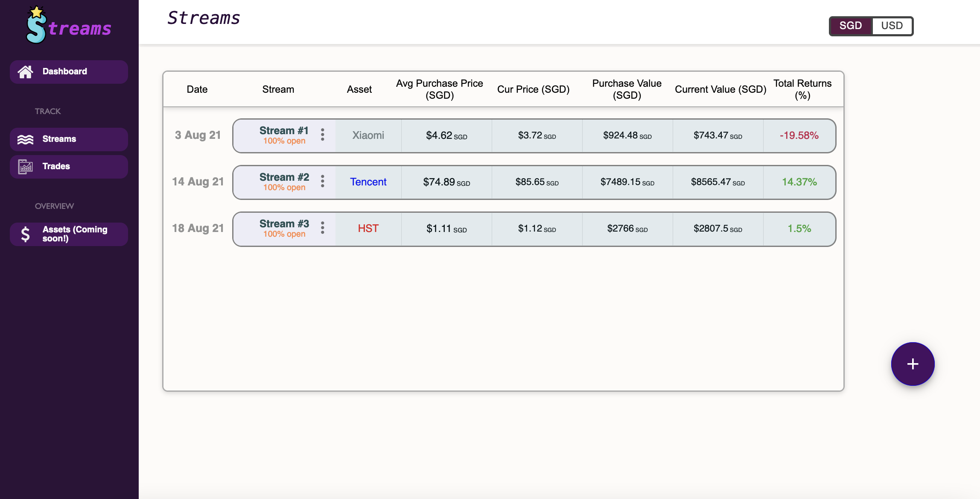980x499 pixels.
Task: Click the three-dot menu icon on Stream #3
Action: click(x=324, y=228)
